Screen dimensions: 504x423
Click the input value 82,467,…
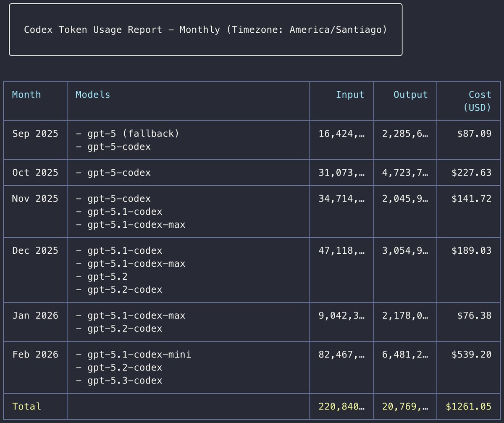coord(342,355)
